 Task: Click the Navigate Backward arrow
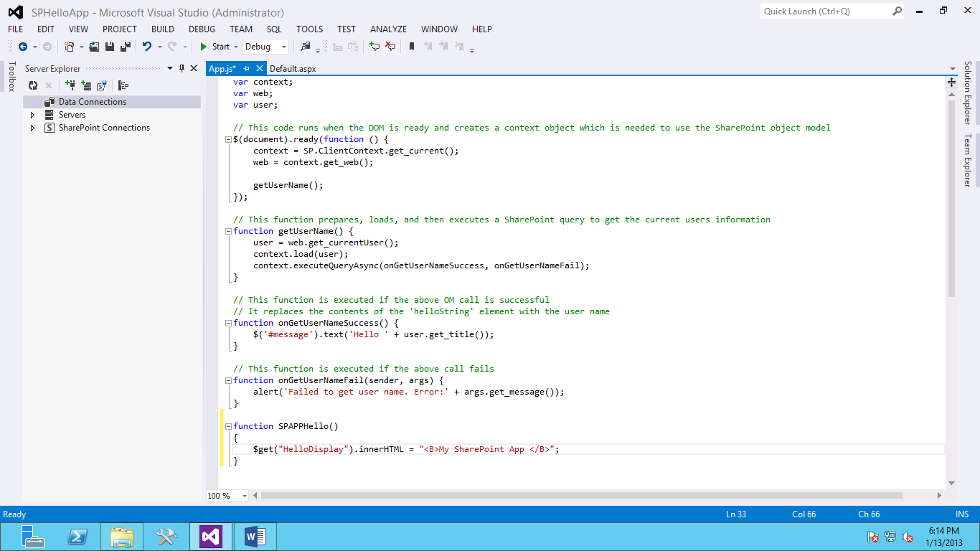click(x=23, y=47)
